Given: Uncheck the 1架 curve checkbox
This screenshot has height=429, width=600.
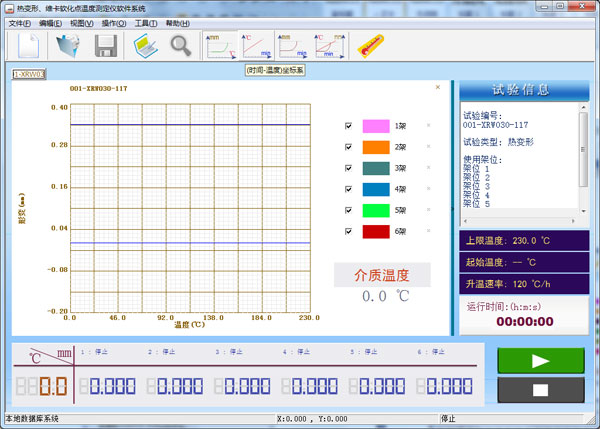Looking at the screenshot, I should click(348, 126).
